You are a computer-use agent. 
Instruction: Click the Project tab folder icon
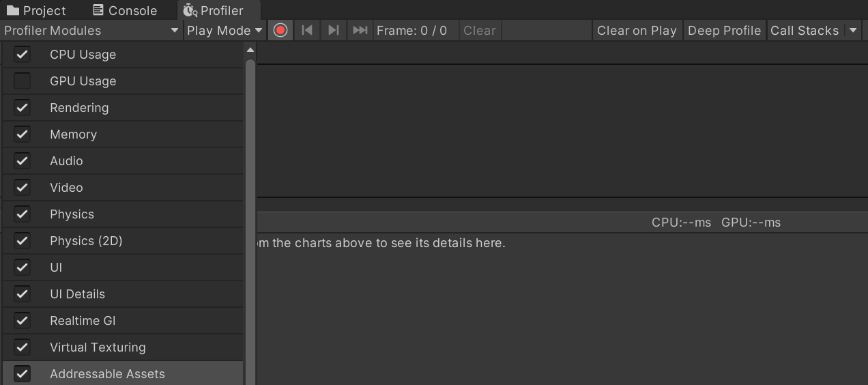click(x=13, y=11)
